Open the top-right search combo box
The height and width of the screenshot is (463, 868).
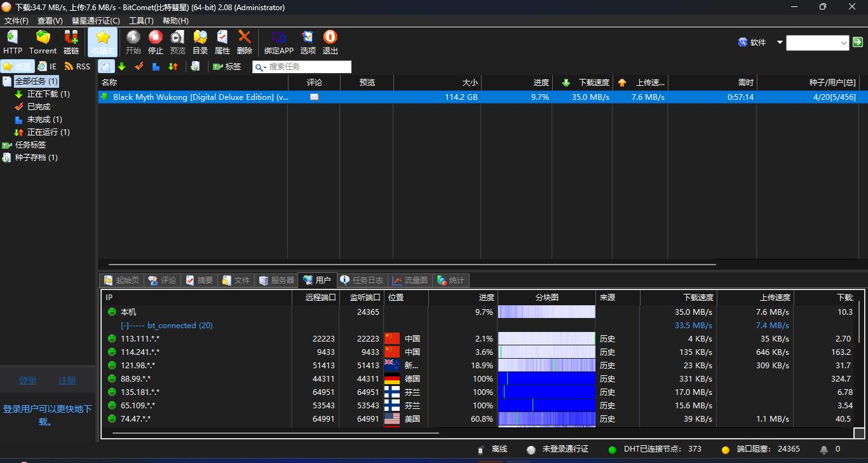pos(817,43)
